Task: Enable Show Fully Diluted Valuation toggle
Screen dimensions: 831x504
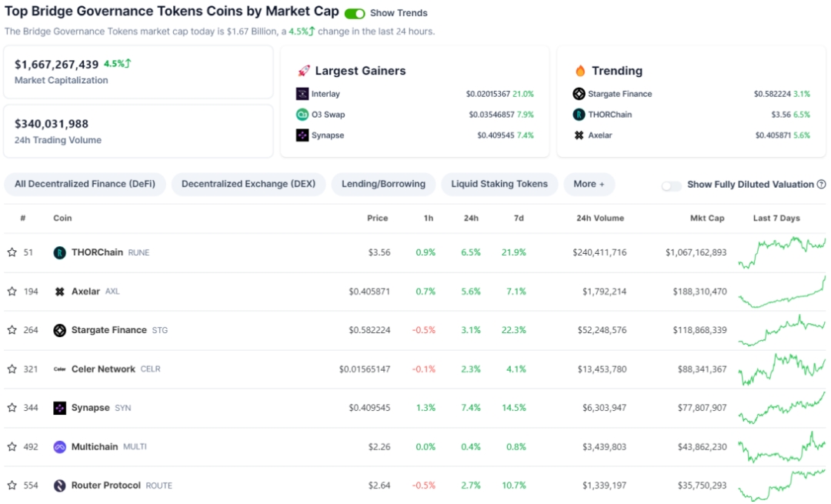Action: pos(671,185)
